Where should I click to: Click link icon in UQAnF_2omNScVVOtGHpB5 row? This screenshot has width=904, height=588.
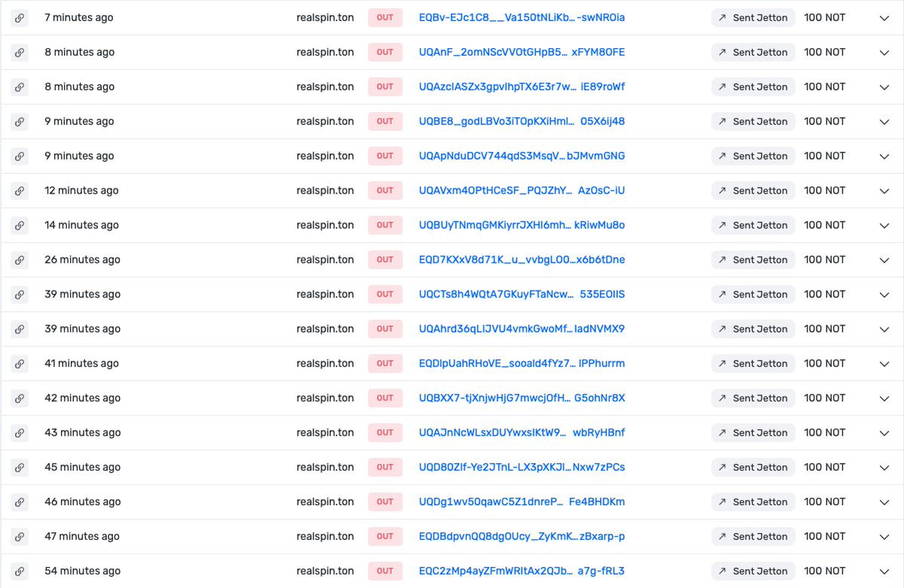pos(20,53)
